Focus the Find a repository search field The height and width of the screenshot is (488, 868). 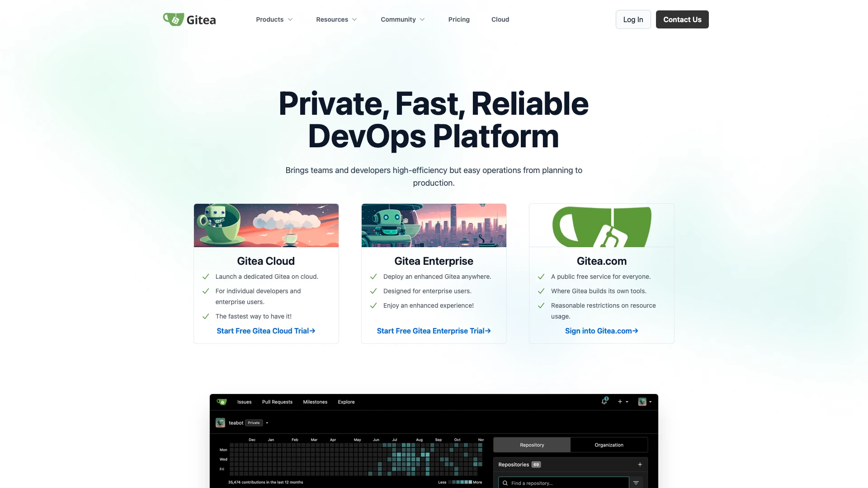pyautogui.click(x=564, y=483)
